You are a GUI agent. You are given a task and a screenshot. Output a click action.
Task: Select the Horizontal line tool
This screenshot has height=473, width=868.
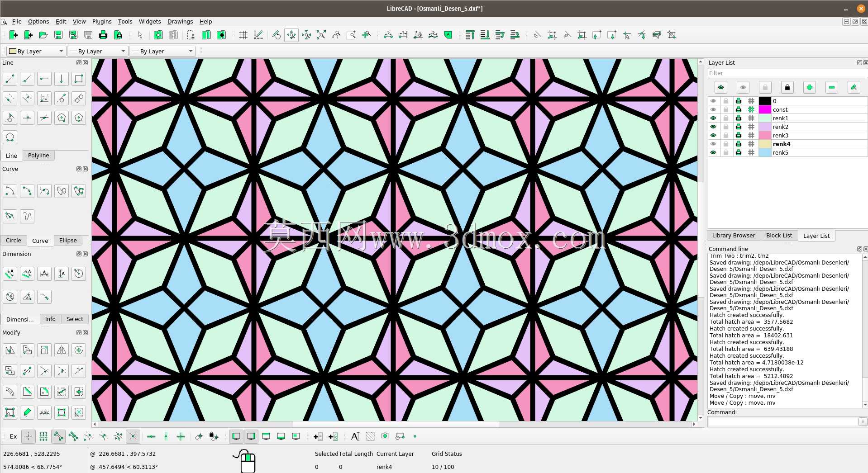click(x=44, y=79)
